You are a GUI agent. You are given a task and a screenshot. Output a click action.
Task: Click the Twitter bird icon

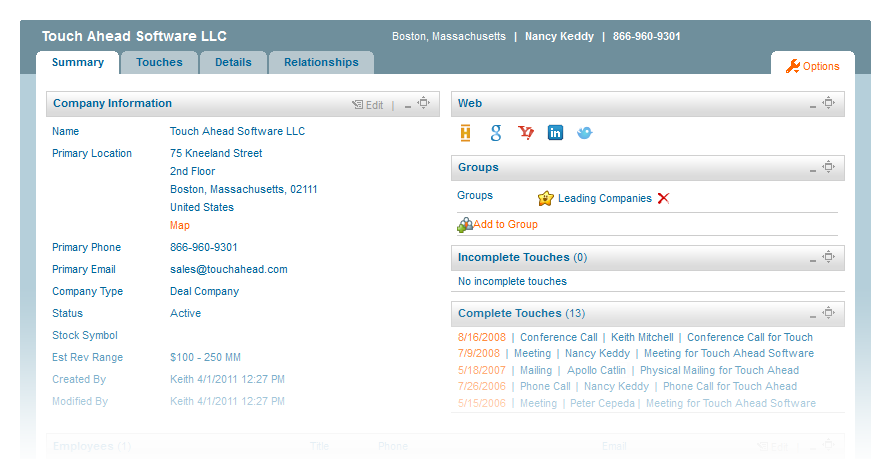coord(585,133)
